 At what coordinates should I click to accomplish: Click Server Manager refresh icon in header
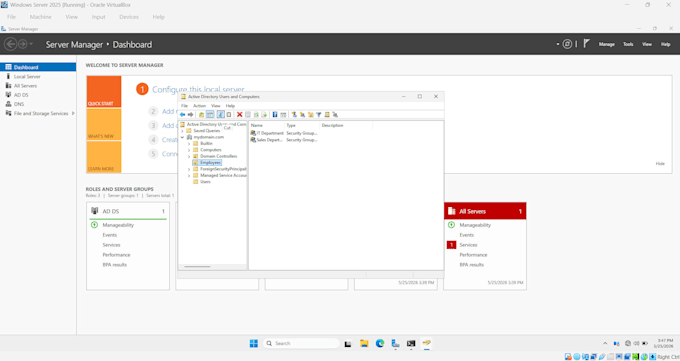[x=567, y=44]
